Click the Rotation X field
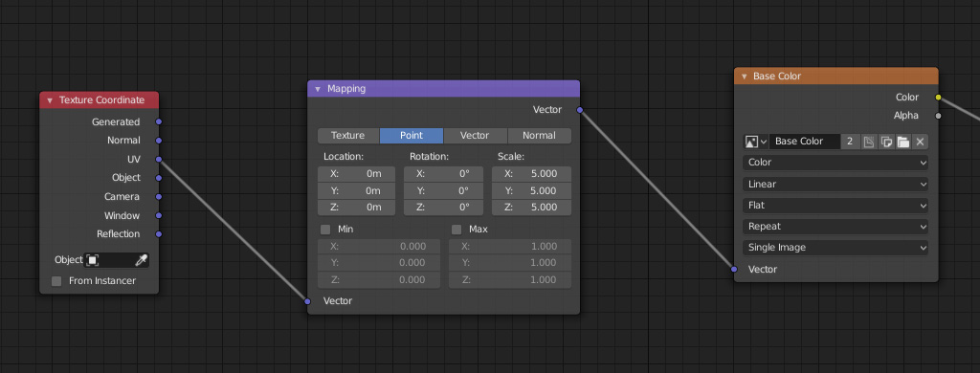This screenshot has height=373, width=980. (443, 174)
